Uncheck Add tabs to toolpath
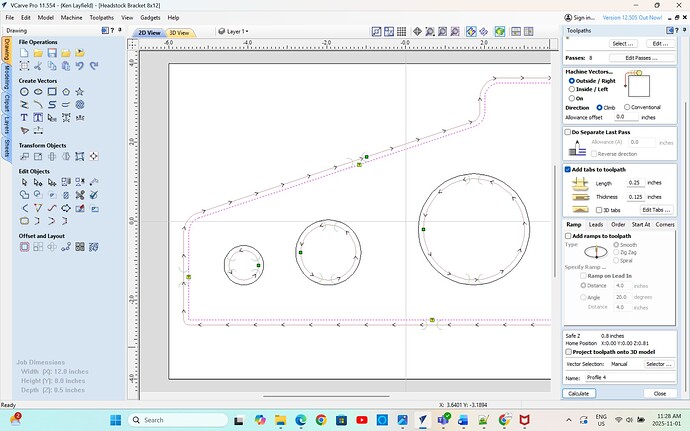690x431 pixels. [568, 169]
